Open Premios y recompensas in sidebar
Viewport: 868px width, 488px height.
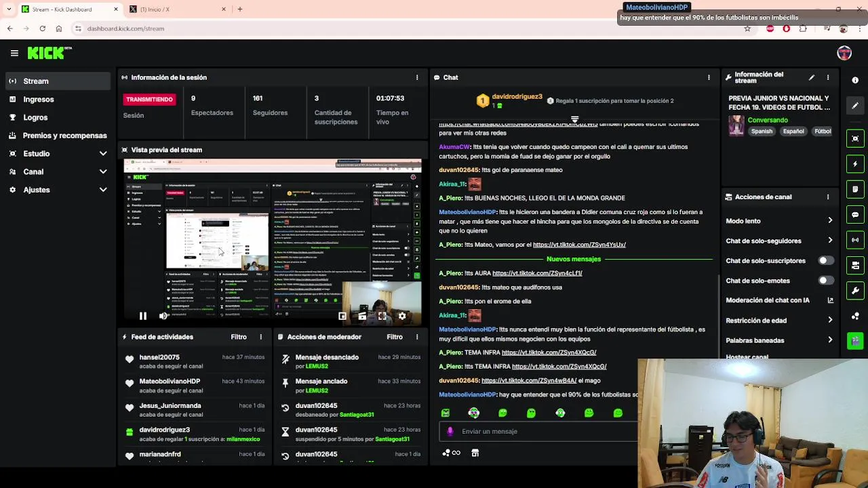point(57,136)
